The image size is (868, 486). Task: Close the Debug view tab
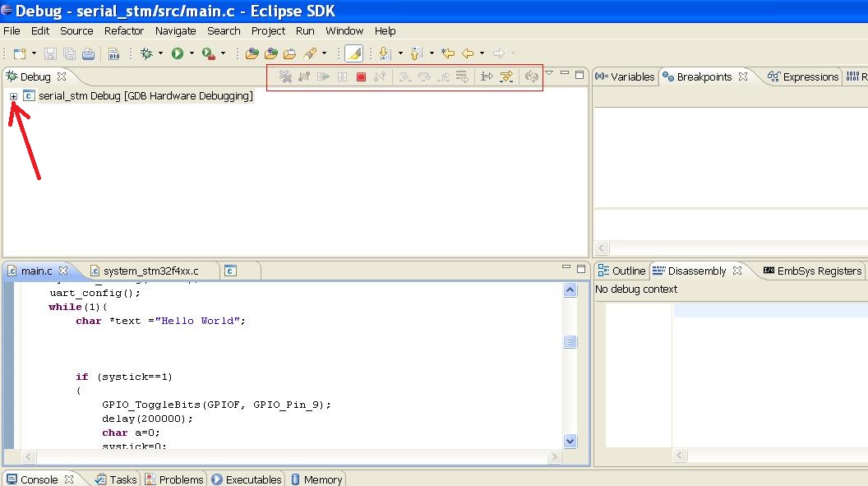tap(62, 76)
